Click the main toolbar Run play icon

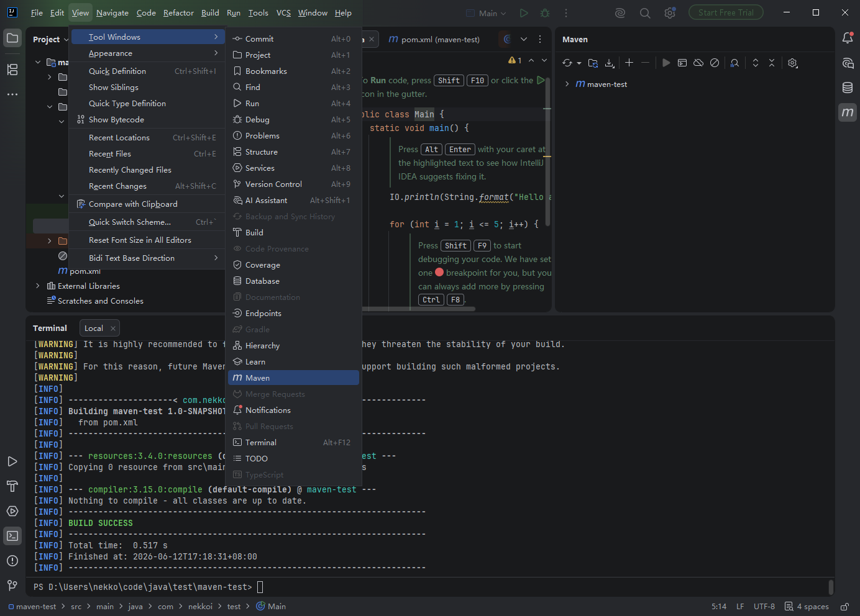click(524, 12)
